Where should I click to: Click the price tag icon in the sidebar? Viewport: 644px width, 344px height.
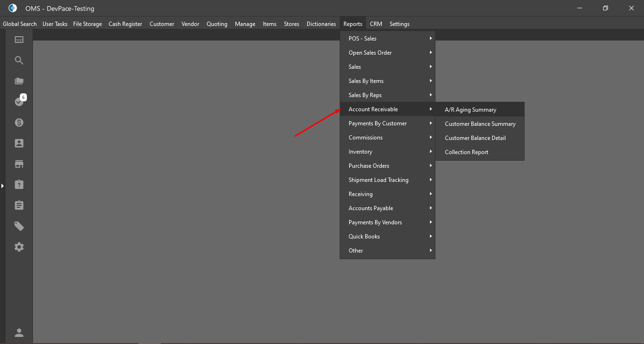[19, 226]
